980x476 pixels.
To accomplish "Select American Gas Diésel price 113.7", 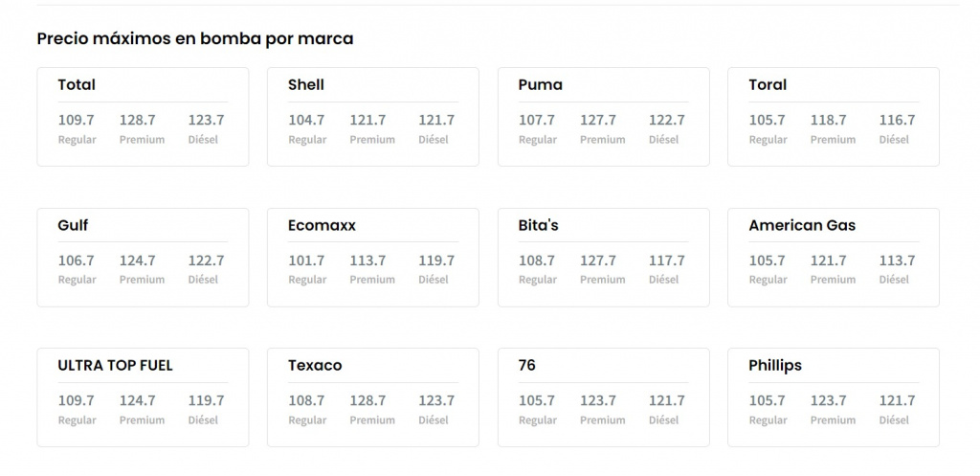I will point(897,260).
